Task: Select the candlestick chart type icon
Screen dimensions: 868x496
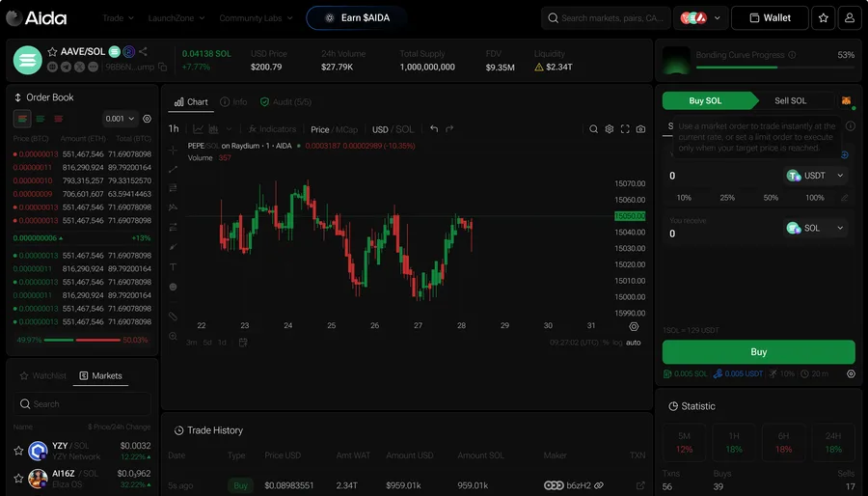Action: (x=213, y=129)
